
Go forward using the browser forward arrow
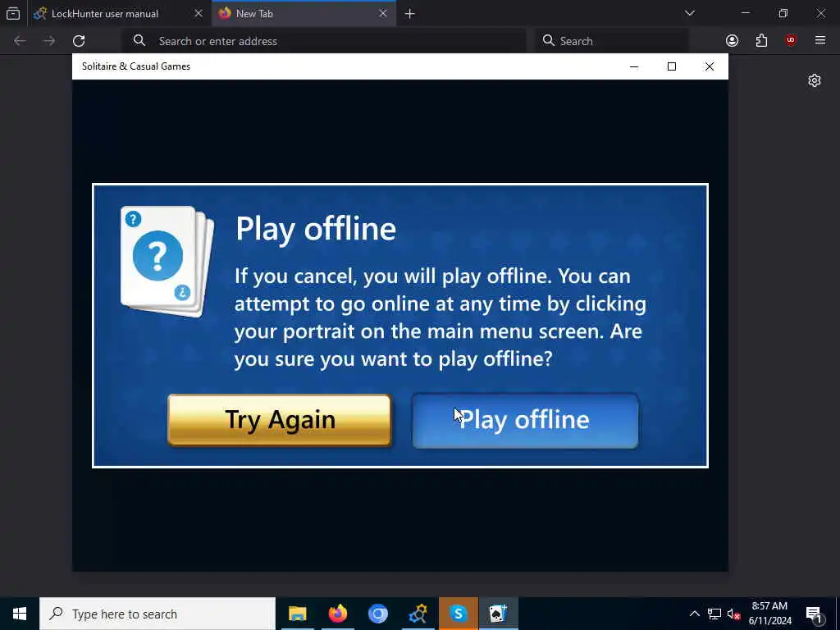coord(49,41)
